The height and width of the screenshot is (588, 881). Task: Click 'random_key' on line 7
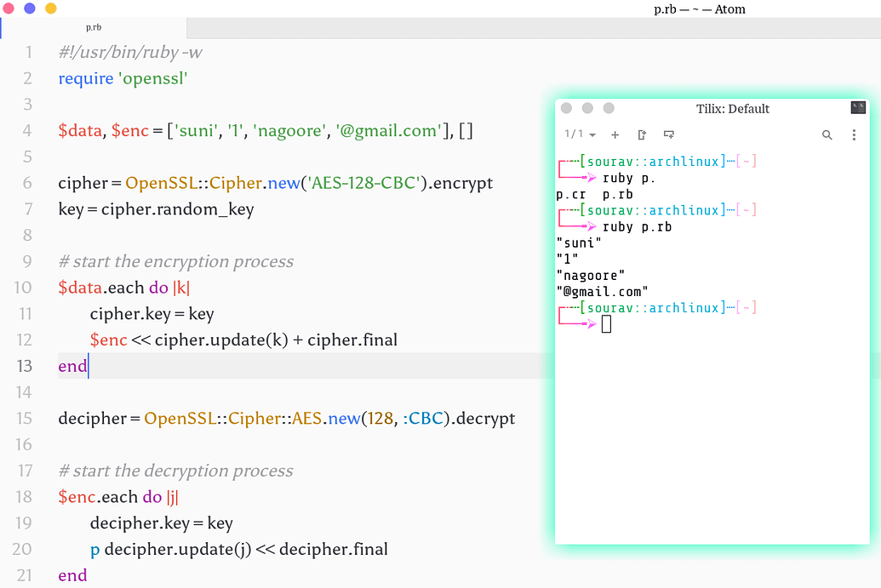pyautogui.click(x=209, y=209)
